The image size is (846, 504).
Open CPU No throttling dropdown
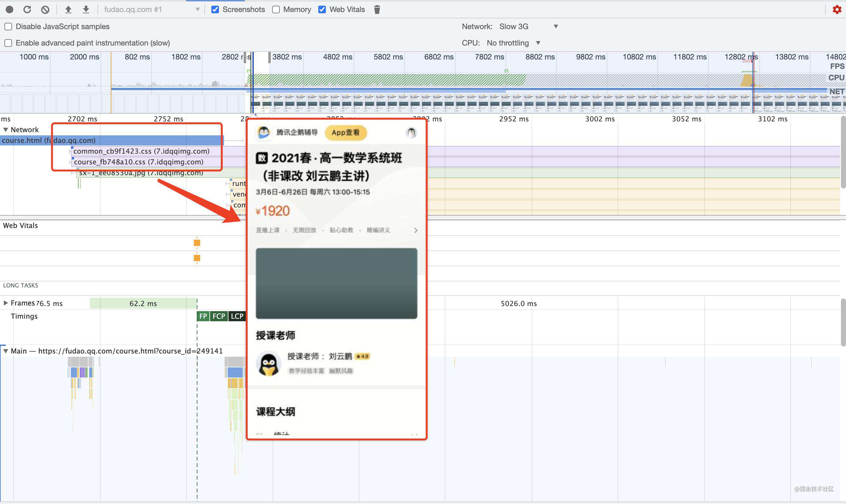pyautogui.click(x=513, y=43)
